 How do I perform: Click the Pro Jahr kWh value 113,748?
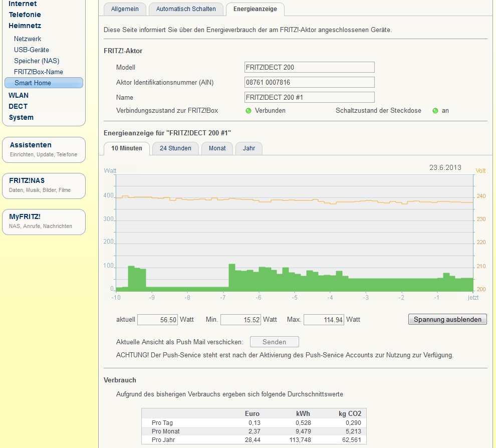[300, 440]
